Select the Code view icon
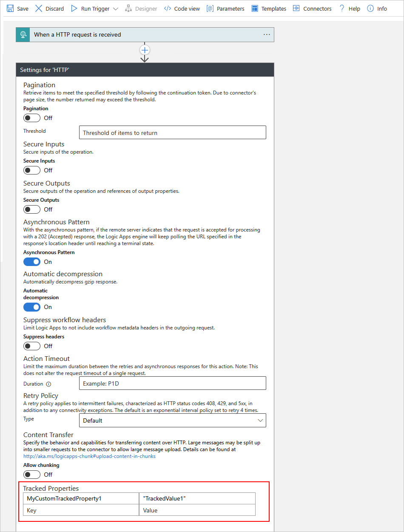The width and height of the screenshot is (404, 532). (168, 8)
